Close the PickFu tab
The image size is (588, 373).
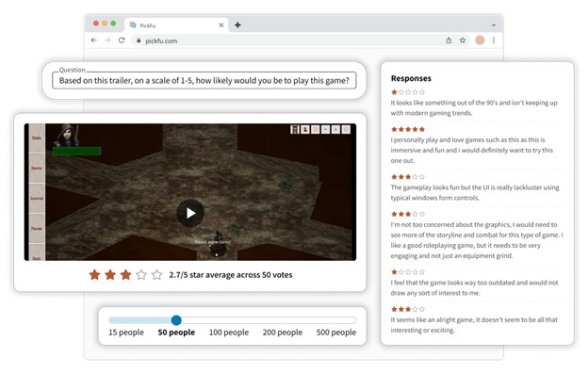(221, 25)
